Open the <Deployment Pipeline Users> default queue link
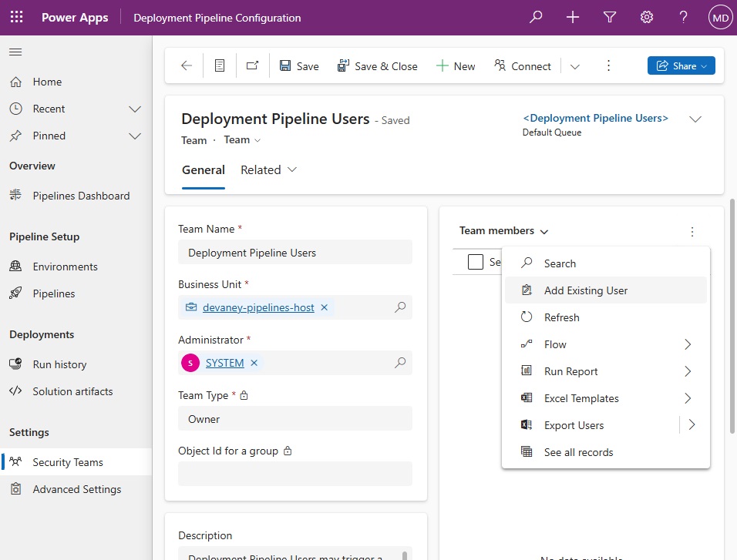Image resolution: width=737 pixels, height=560 pixels. coord(595,118)
